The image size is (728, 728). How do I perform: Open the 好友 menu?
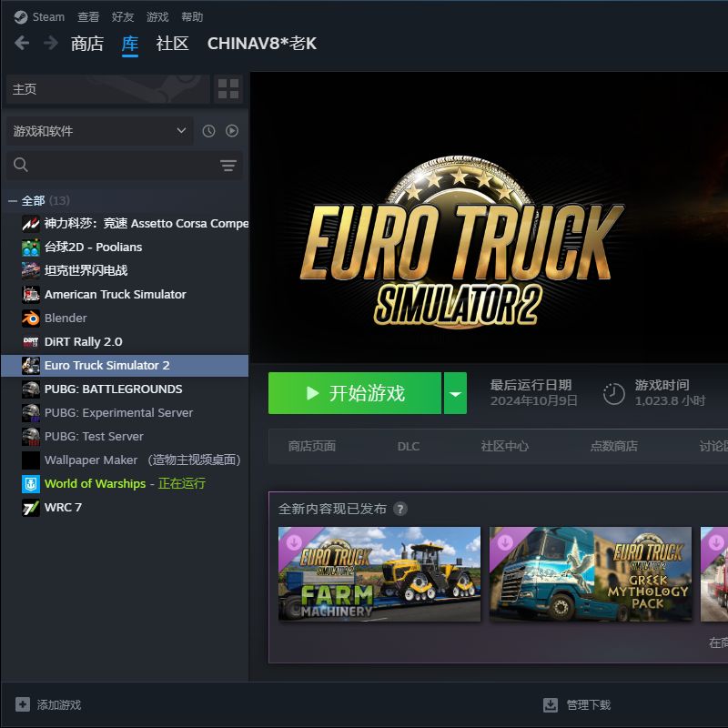point(123,17)
